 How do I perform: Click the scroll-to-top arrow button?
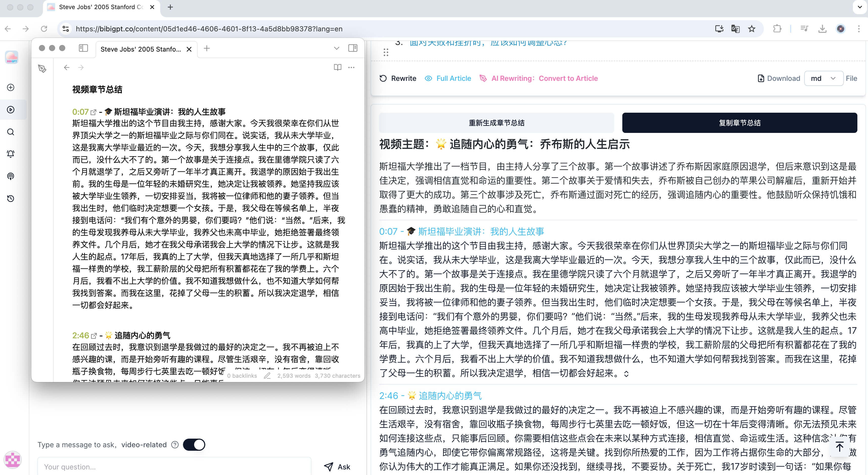(x=839, y=447)
